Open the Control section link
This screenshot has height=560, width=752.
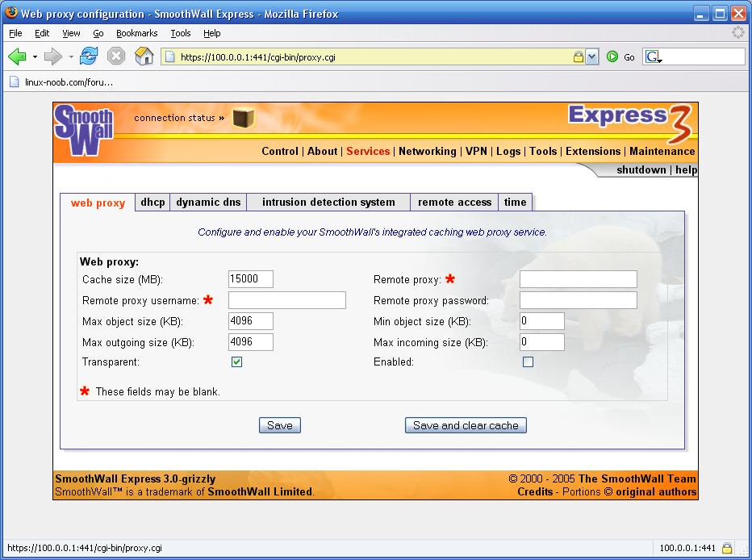280,151
